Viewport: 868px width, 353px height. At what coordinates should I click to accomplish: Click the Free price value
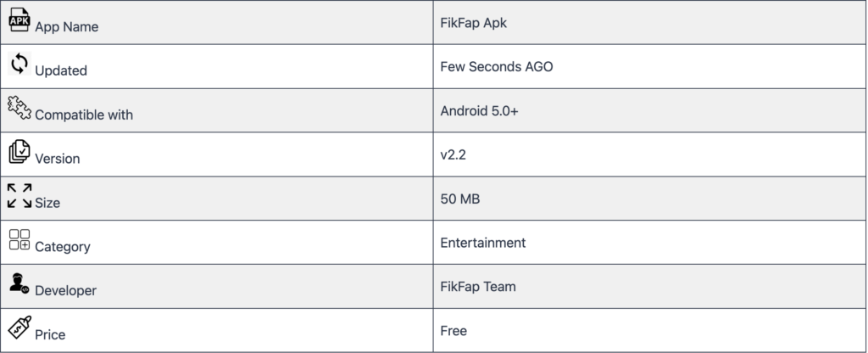click(453, 331)
